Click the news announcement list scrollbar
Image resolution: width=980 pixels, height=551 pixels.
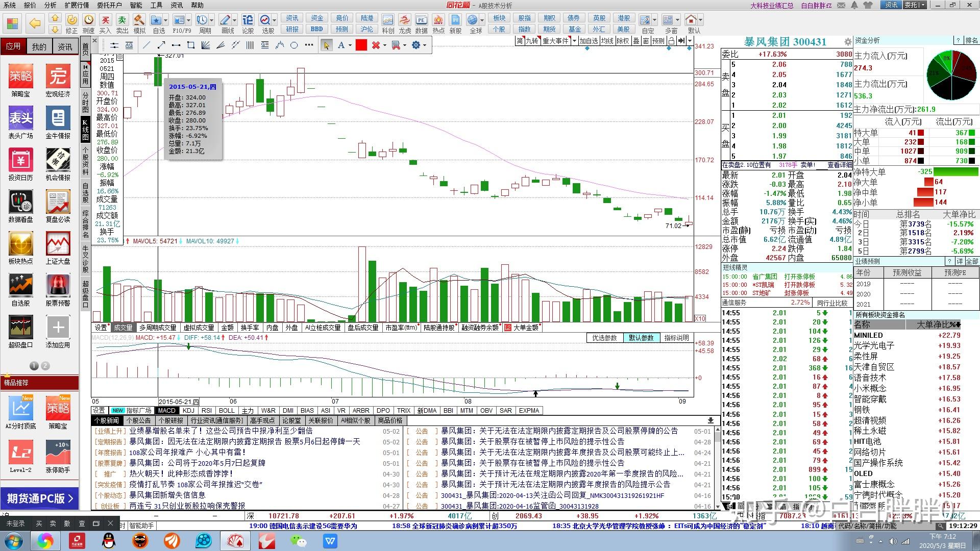point(717,468)
